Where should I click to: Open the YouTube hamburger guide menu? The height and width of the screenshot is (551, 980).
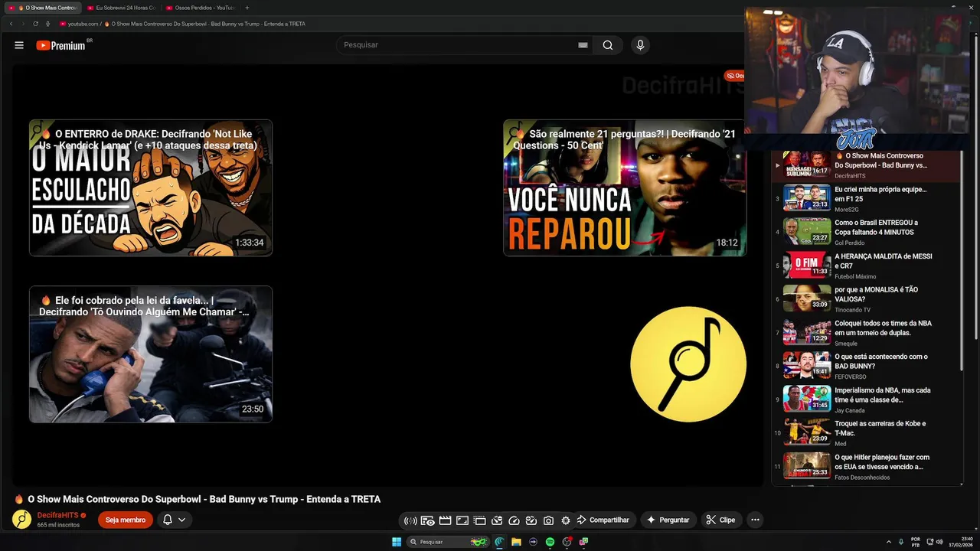click(x=19, y=45)
